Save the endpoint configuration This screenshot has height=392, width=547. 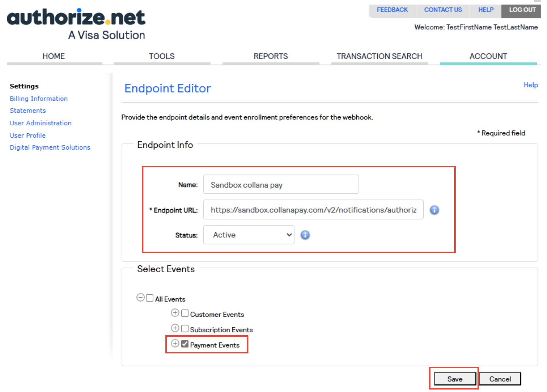(455, 379)
